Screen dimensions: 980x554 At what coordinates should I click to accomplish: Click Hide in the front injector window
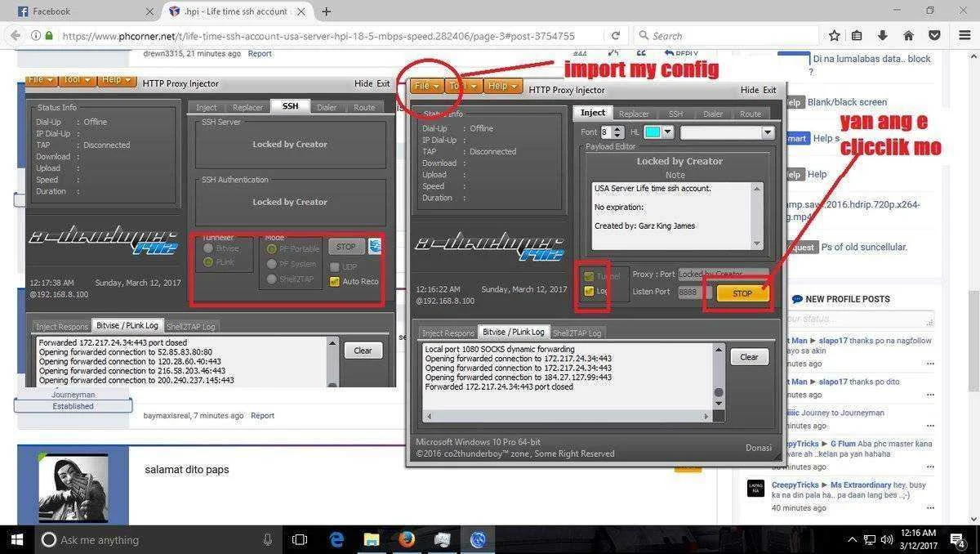(x=749, y=90)
